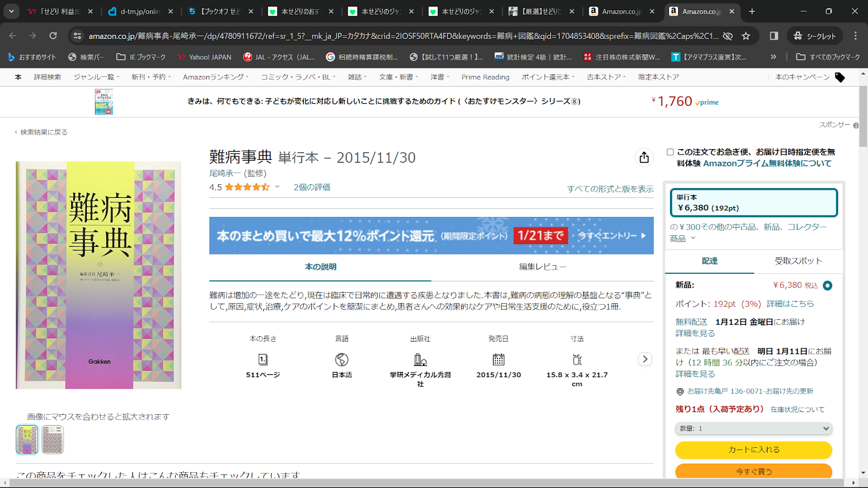
Task: Click the sponsored book ad title
Action: pyautogui.click(x=384, y=101)
